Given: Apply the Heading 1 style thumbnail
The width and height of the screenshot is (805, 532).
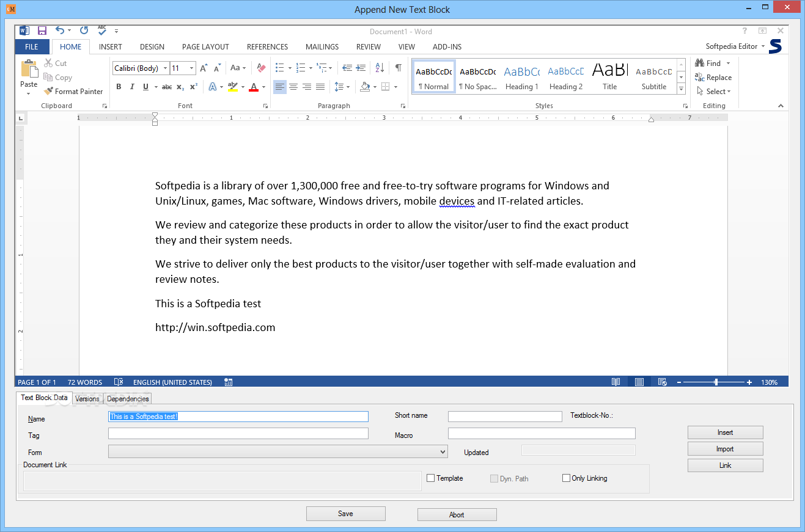Looking at the screenshot, I should click(x=521, y=76).
